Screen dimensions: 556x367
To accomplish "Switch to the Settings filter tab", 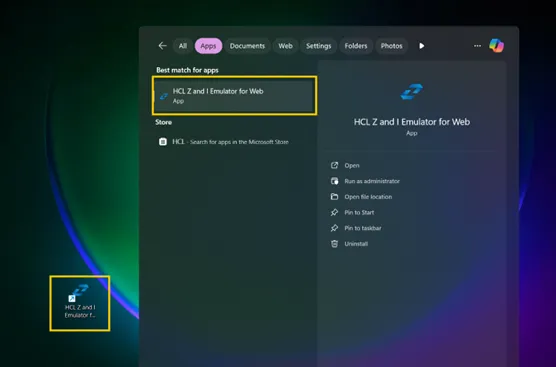I will 318,46.
